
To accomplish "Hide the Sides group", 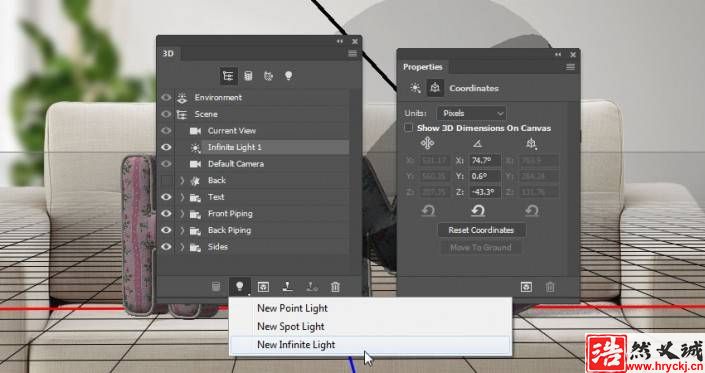I will (x=166, y=247).
